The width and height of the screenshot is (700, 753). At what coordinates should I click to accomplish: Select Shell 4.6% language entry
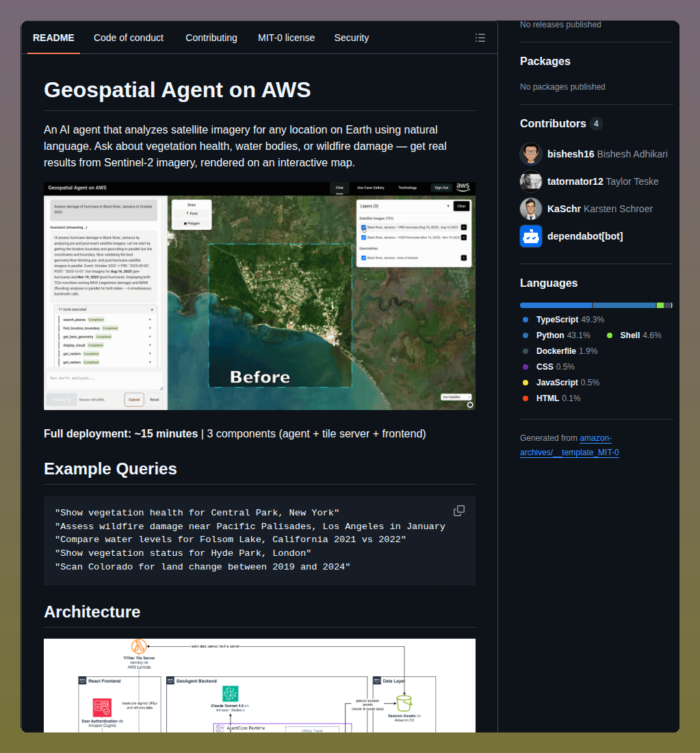[634, 335]
